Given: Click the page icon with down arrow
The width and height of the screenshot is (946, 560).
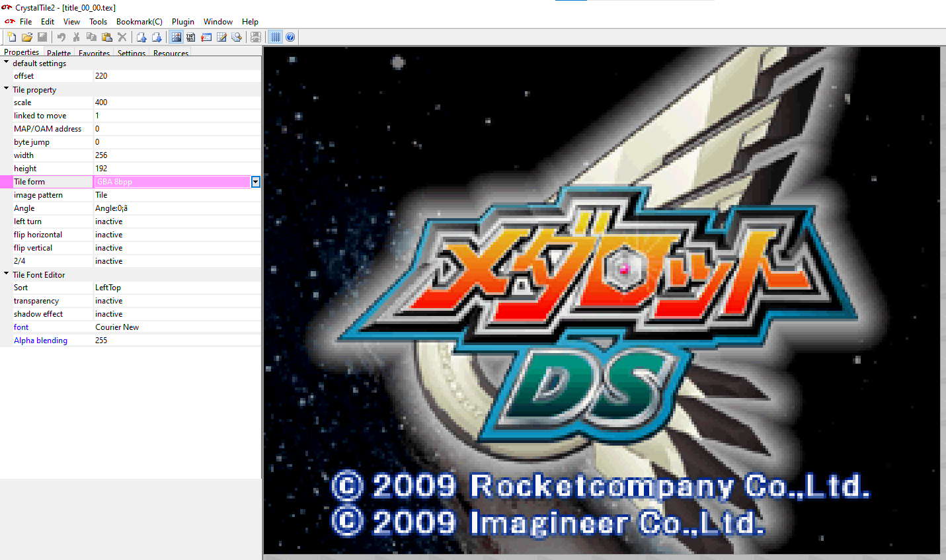Looking at the screenshot, I should pyautogui.click(x=156, y=37).
